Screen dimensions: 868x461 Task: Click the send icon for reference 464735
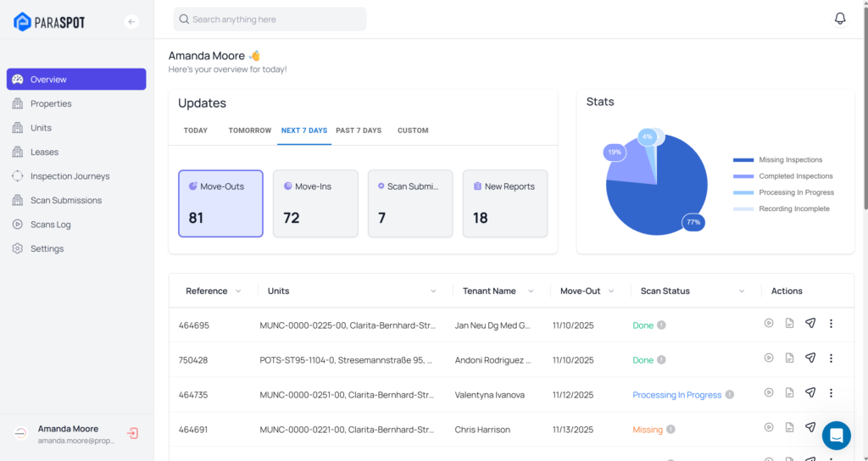click(x=810, y=393)
